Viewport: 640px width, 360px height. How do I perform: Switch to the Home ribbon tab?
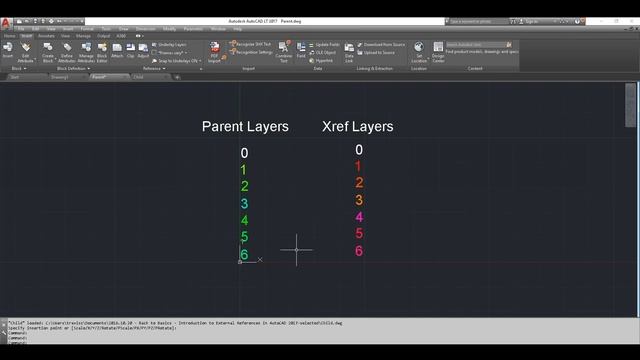point(9,36)
